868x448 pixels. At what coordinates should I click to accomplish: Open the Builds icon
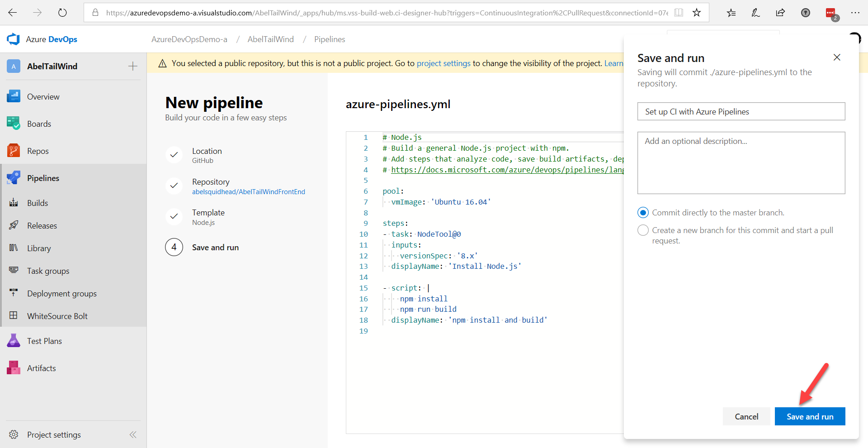tap(14, 203)
